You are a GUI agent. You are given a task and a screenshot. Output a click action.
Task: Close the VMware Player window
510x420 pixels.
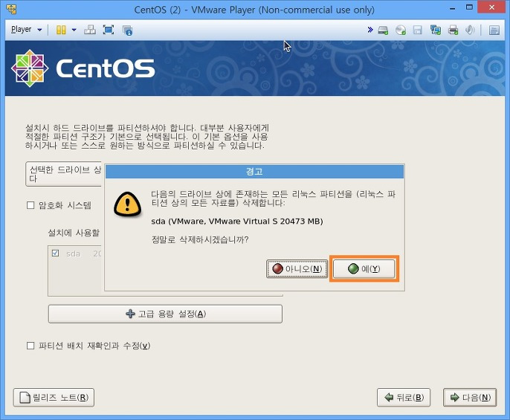point(491,7)
